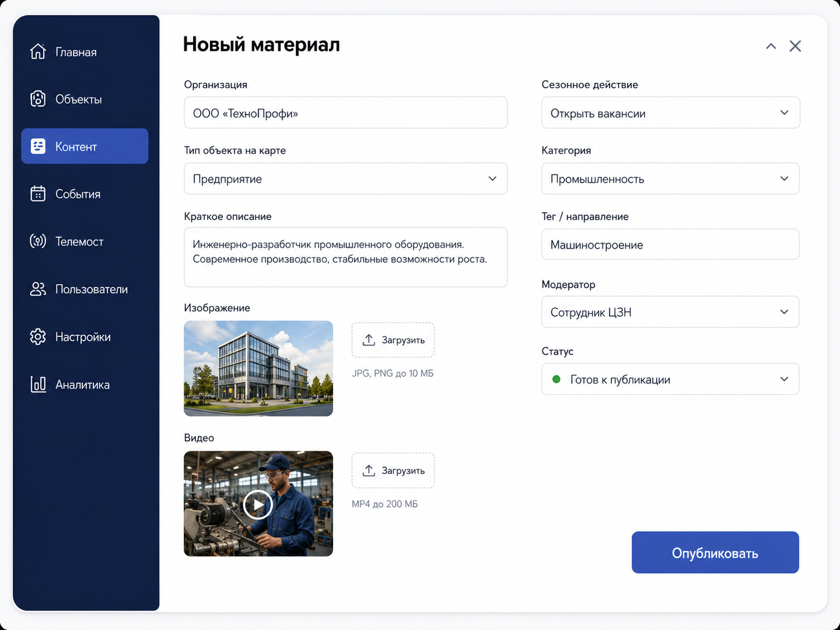
Task: Collapse the form with the up chevron
Action: (x=770, y=46)
